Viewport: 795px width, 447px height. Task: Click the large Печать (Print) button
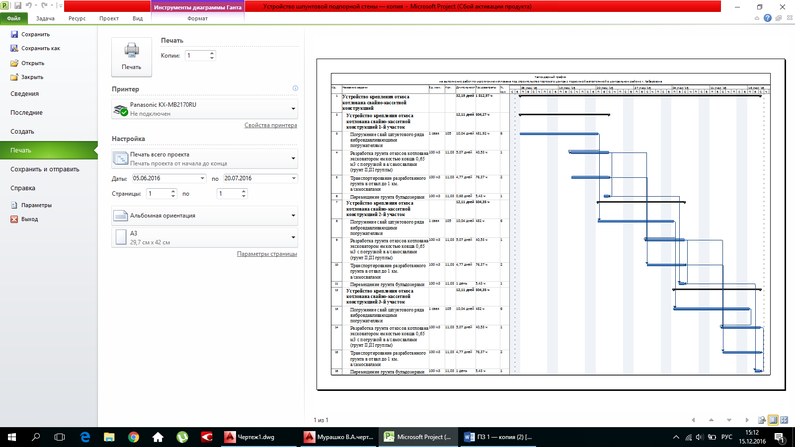click(x=131, y=56)
